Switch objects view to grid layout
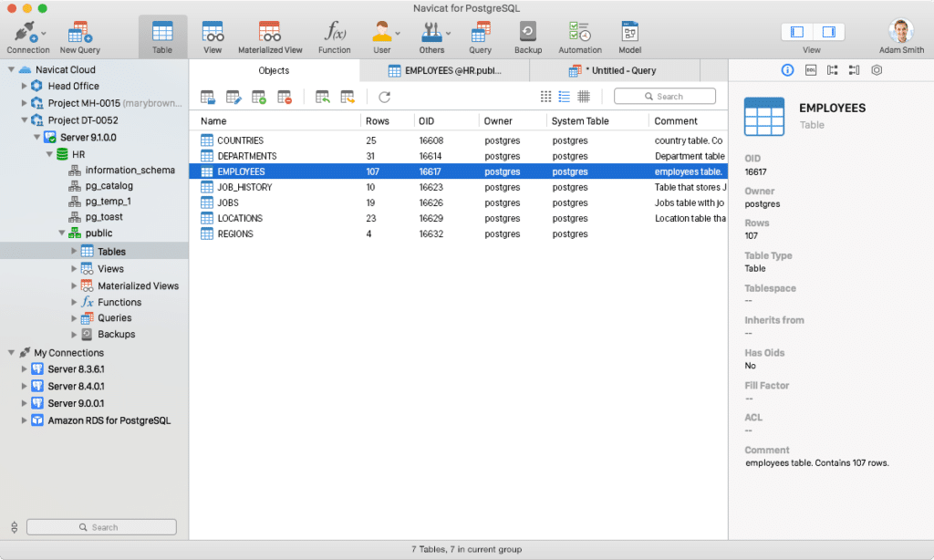Viewport: 934px width, 560px height. point(545,96)
